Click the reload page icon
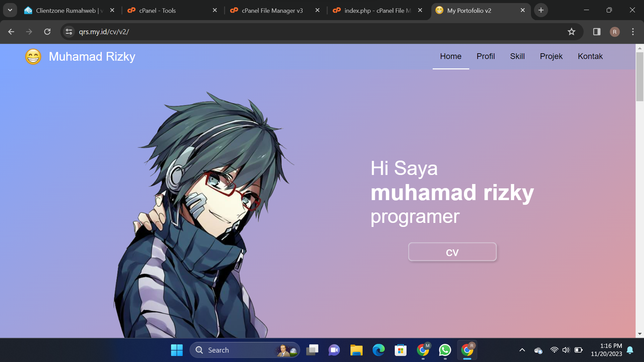 [47, 32]
